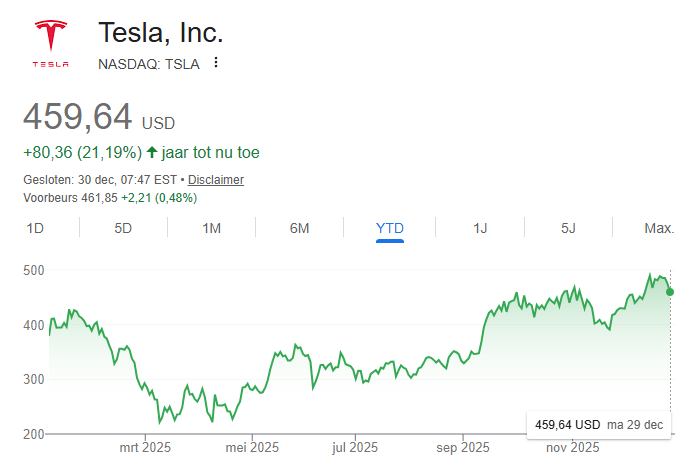Show the 1M chart range
This screenshot has height=463, width=682.
tap(211, 228)
